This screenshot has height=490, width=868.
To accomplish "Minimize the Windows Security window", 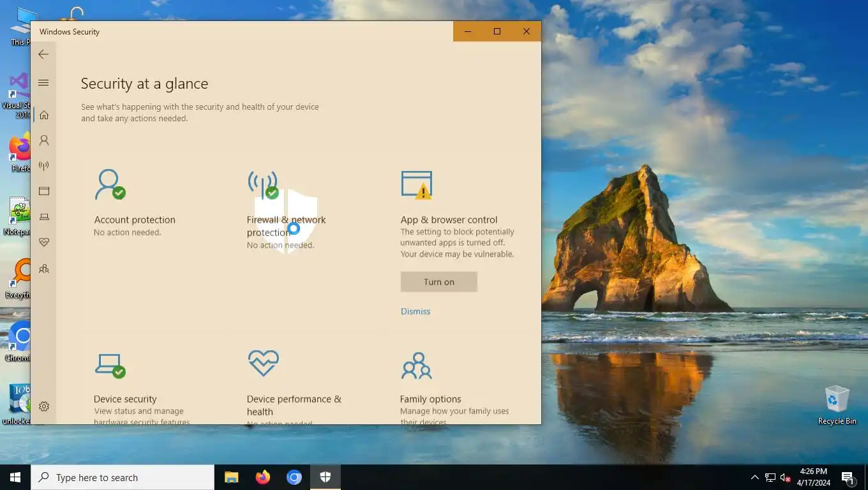I will click(468, 31).
